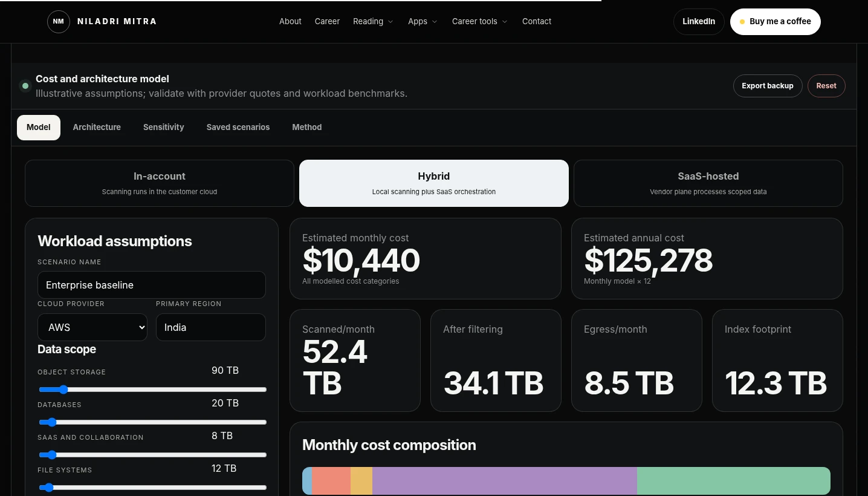Click the green status dot indicator
The image size is (868, 496).
click(x=25, y=86)
